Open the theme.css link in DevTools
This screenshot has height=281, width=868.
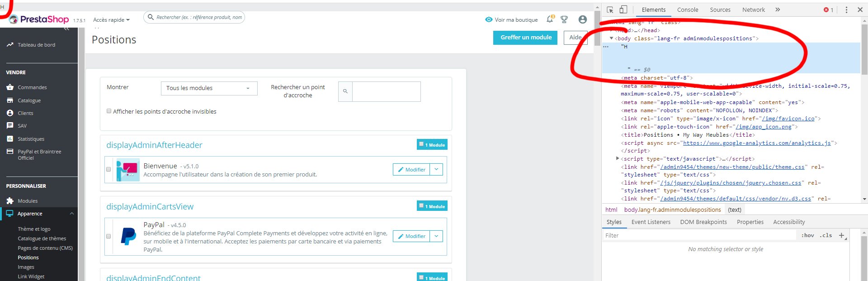[x=732, y=167]
